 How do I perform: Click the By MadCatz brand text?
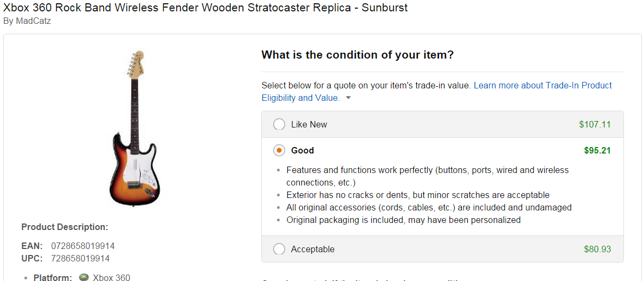coord(27,21)
